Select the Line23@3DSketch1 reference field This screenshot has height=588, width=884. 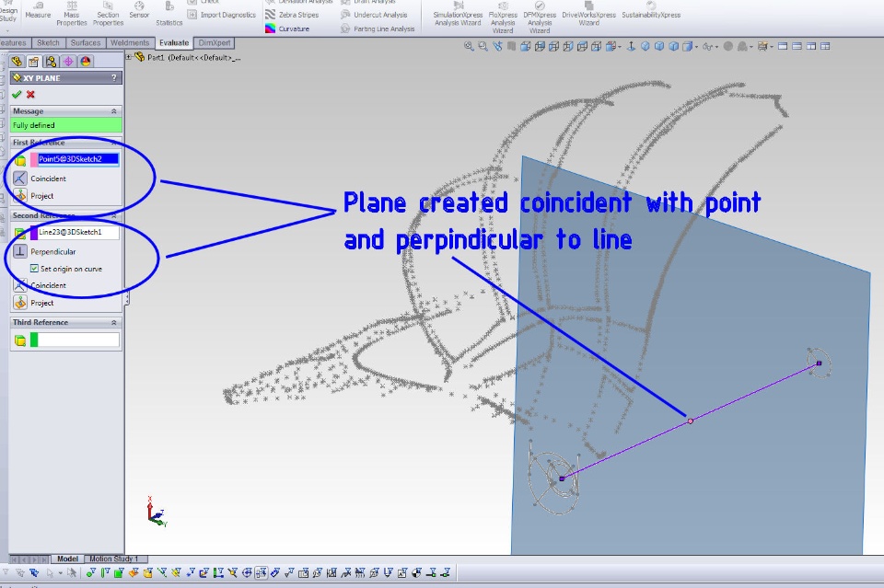pos(78,233)
